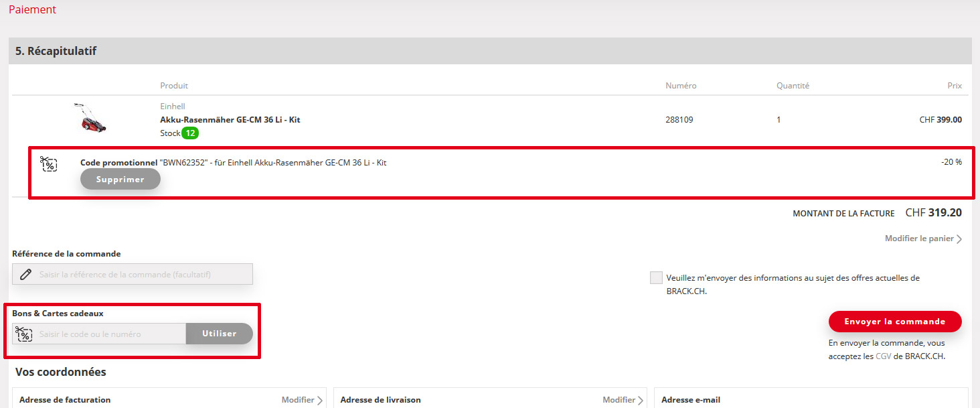Focus the voucher code input field

pos(99,334)
